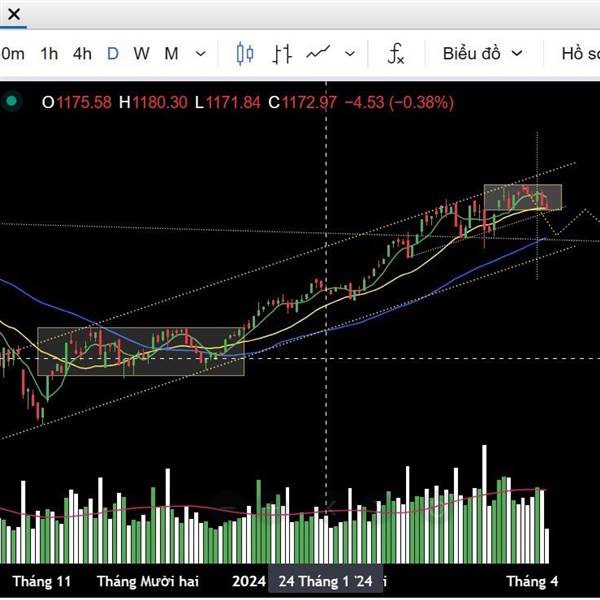
Task: Switch to the 0m minute timeframe
Action: [x=12, y=54]
